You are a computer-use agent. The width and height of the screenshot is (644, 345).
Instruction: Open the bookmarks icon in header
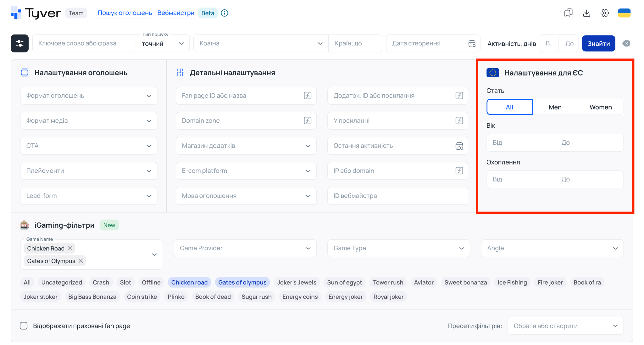point(568,13)
